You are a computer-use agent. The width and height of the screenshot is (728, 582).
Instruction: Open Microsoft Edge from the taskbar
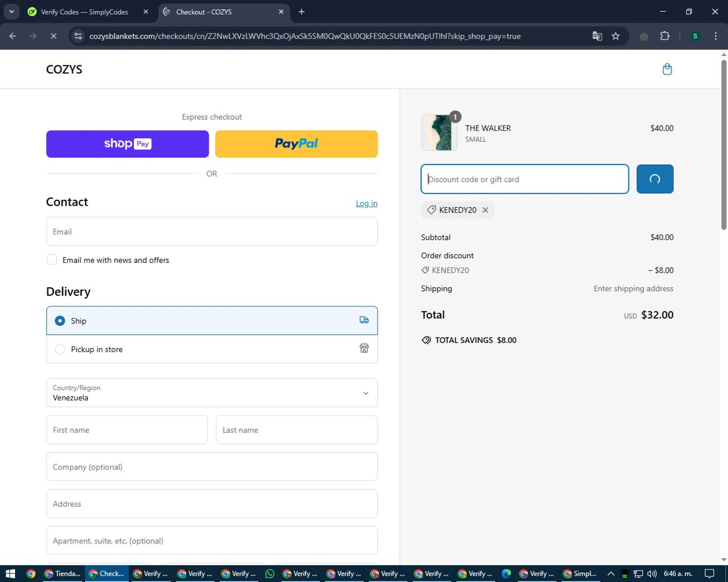click(506, 574)
